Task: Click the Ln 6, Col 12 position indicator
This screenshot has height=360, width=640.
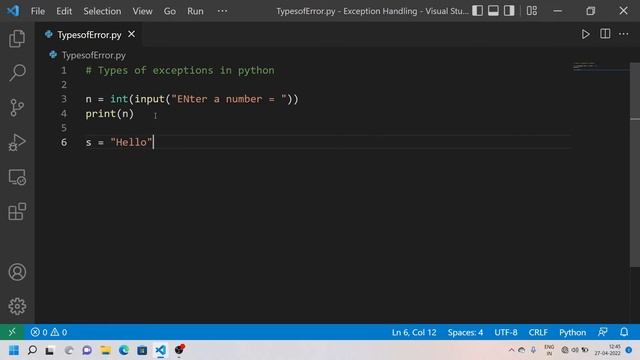Action: click(414, 332)
